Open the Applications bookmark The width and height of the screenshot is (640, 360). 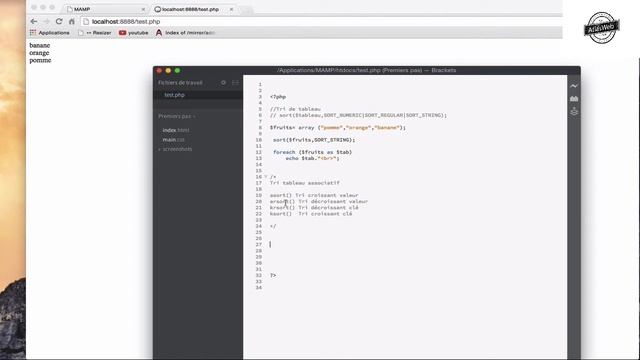[x=49, y=33]
